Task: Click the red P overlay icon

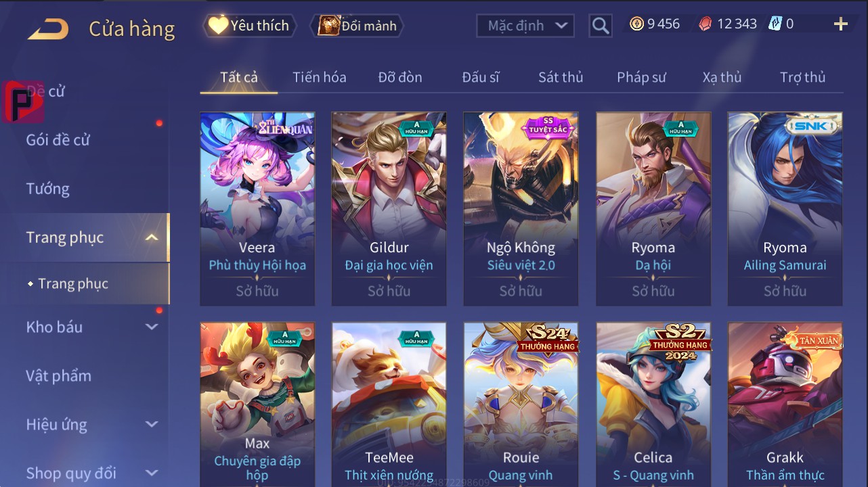Action: point(22,102)
